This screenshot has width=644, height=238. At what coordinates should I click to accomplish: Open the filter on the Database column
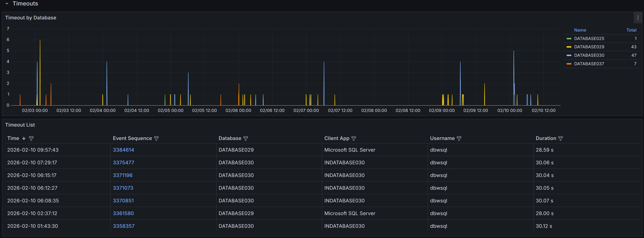pos(246,138)
